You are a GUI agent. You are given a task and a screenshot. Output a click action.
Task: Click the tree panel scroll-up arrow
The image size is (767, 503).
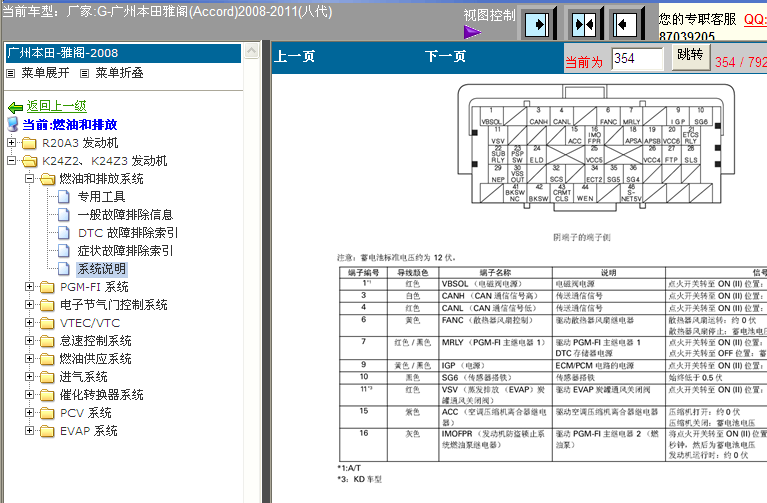[x=251, y=51]
